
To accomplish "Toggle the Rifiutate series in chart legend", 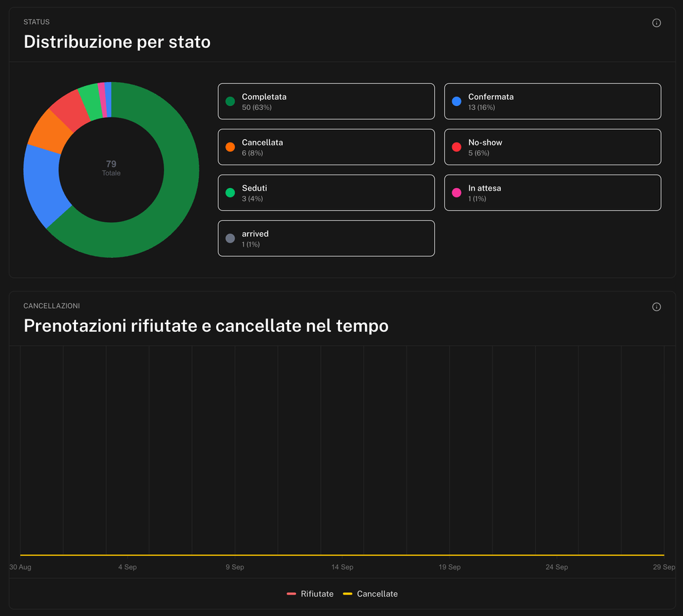I will point(310,594).
